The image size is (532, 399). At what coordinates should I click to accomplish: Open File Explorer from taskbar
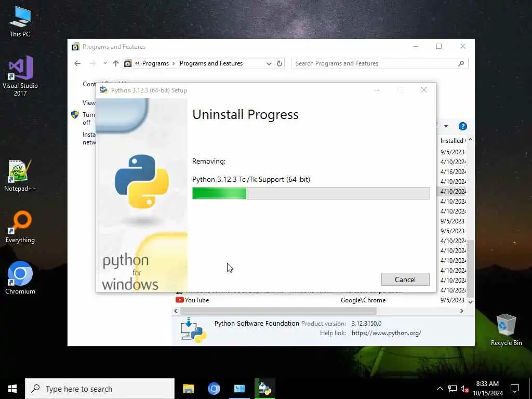click(x=188, y=389)
